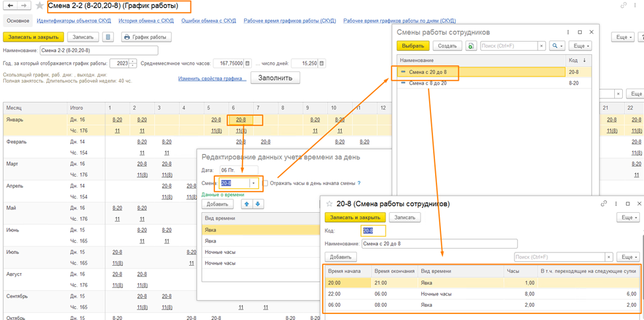
Task: Click the document list icon beside Записать
Action: point(108,37)
